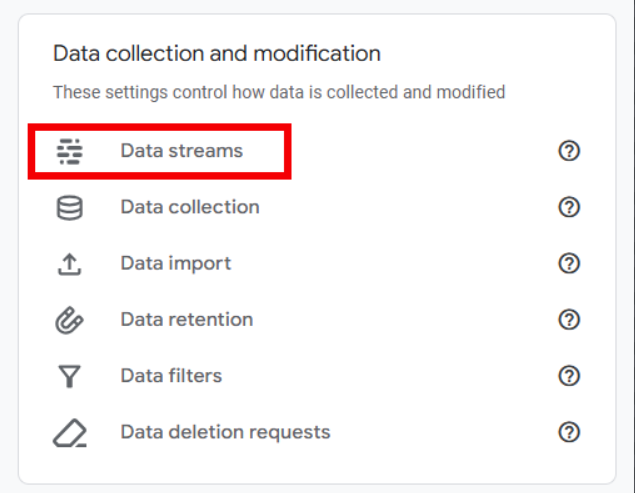Screen dimensions: 635x493
Task: Click the Data filters funnel icon
Action: pos(70,376)
